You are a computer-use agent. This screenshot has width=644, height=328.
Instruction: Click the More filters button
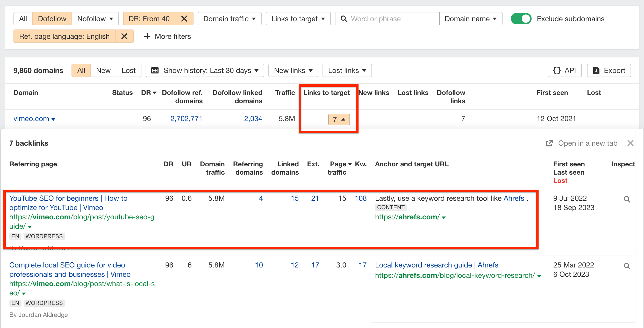167,36
